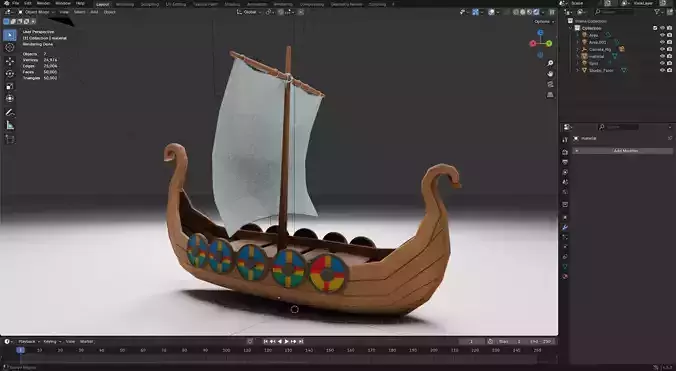Expand the Camera_Rig tree item
The width and height of the screenshot is (676, 371).
tap(578, 49)
